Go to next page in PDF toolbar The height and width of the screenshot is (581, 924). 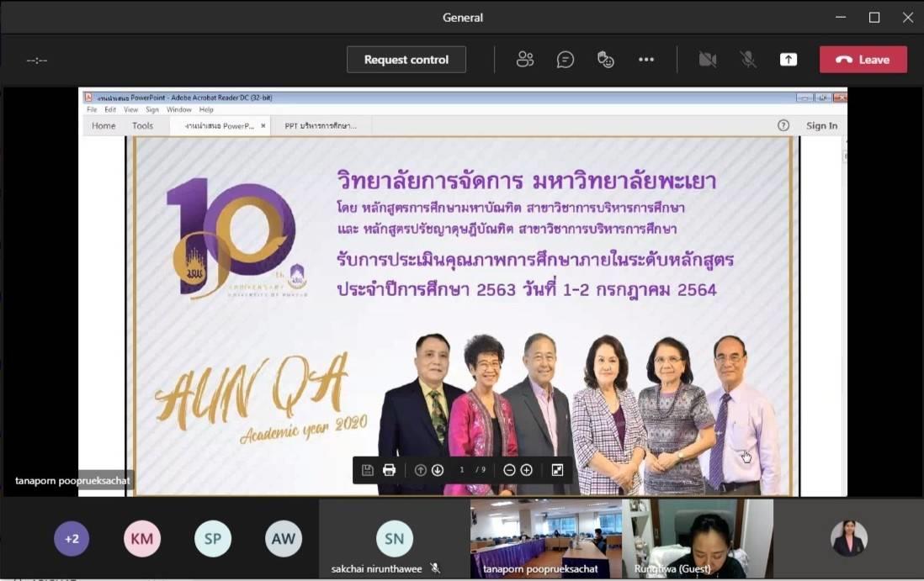438,470
